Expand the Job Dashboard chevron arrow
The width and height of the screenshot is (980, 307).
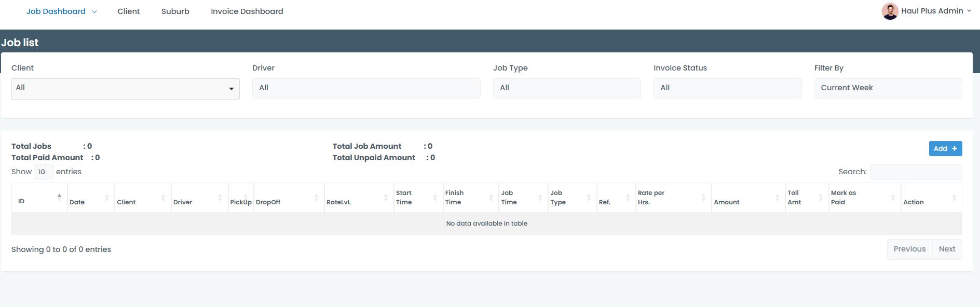pyautogui.click(x=94, y=12)
